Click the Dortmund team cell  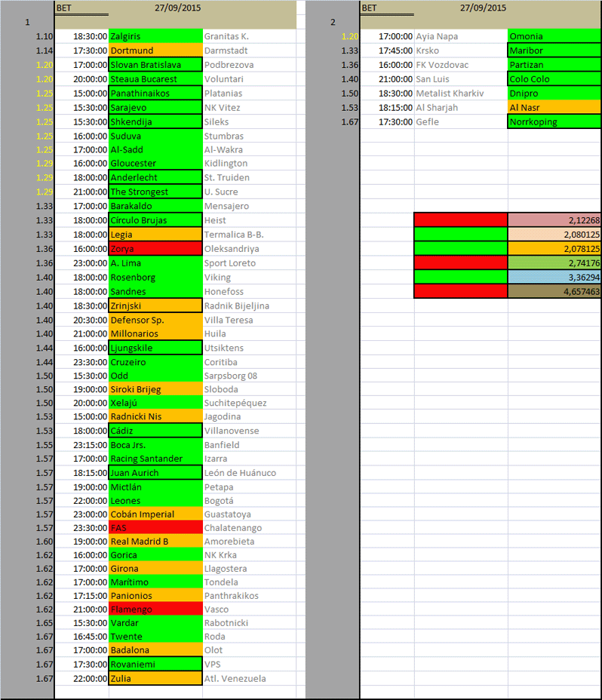pos(155,51)
